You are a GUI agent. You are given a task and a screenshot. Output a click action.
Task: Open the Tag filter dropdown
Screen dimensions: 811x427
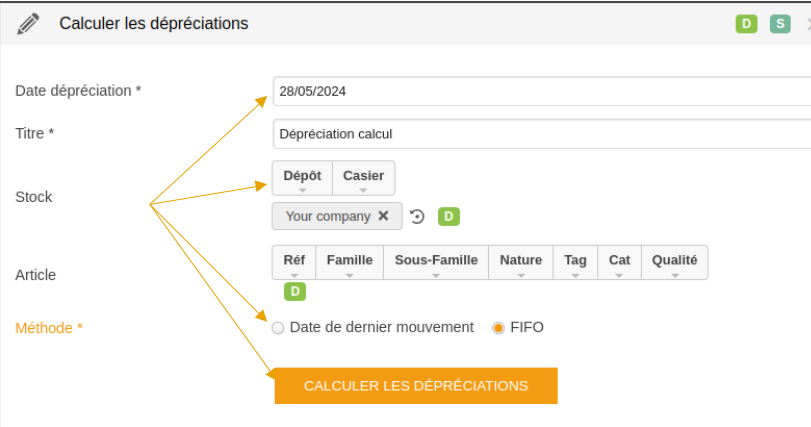575,263
